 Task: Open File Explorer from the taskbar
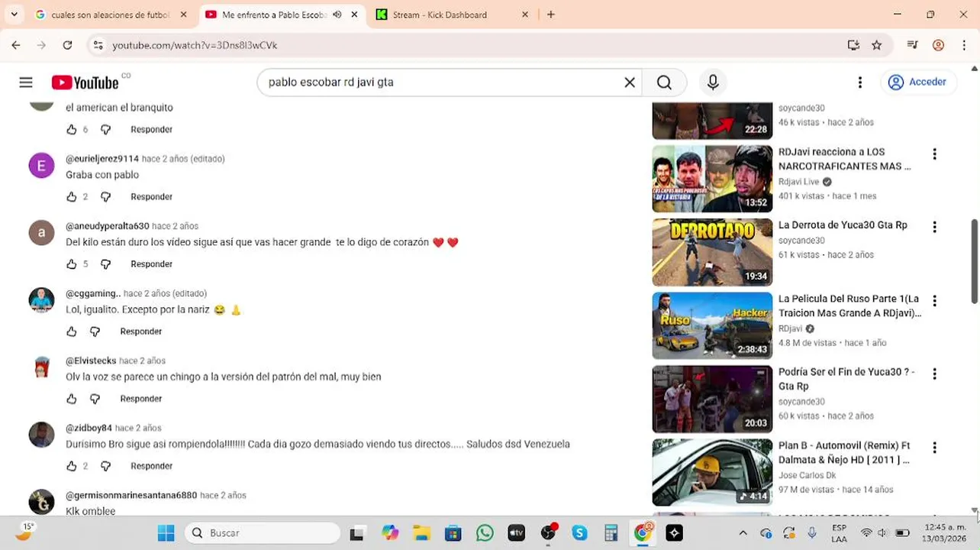(421, 533)
